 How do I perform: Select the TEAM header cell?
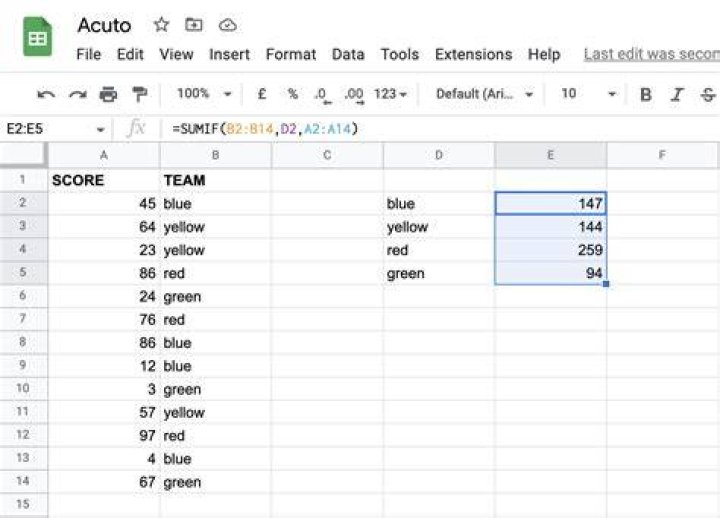[x=215, y=180]
